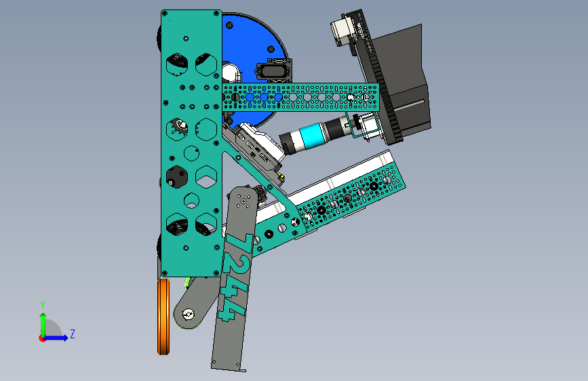Click the gray arm labeled 7244
This screenshot has width=588, height=381.
[235, 278]
